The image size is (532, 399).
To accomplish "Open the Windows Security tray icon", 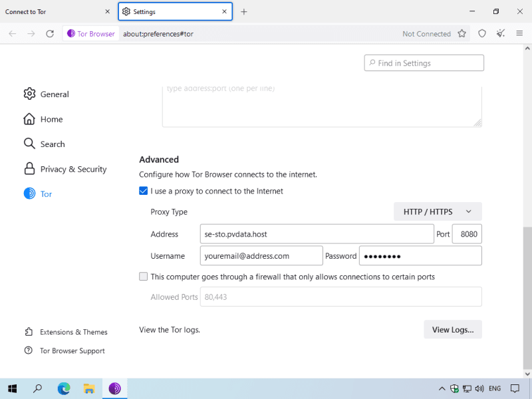I will coord(454,388).
